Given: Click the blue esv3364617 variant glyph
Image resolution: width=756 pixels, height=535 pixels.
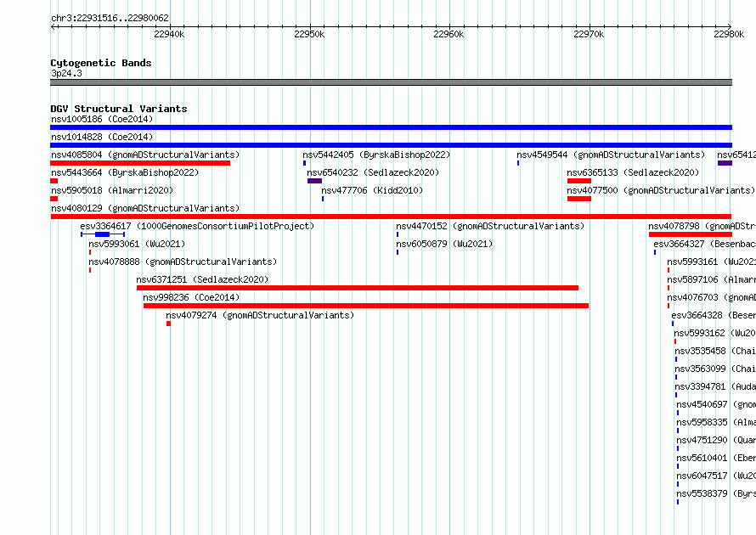Looking at the screenshot, I should tap(103, 234).
